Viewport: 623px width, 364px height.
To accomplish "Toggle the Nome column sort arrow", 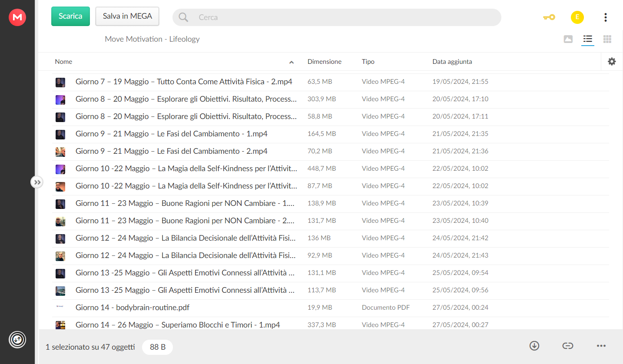I will coord(292,62).
